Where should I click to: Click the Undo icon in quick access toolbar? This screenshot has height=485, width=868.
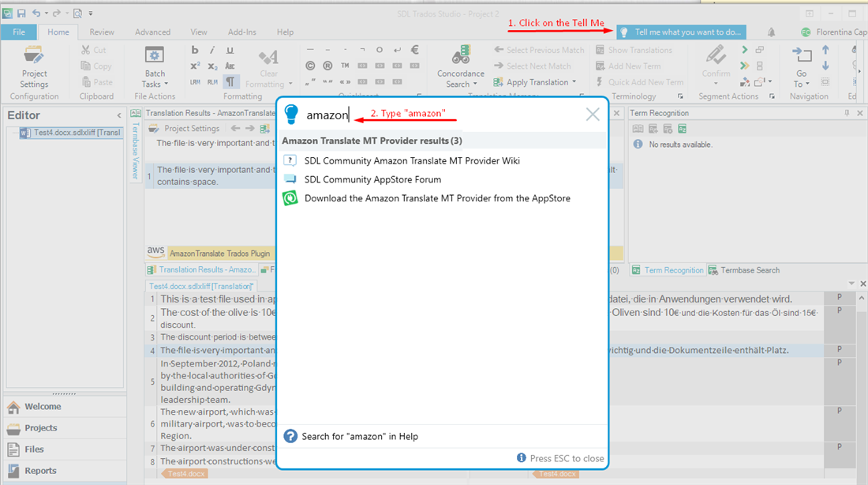(36, 13)
